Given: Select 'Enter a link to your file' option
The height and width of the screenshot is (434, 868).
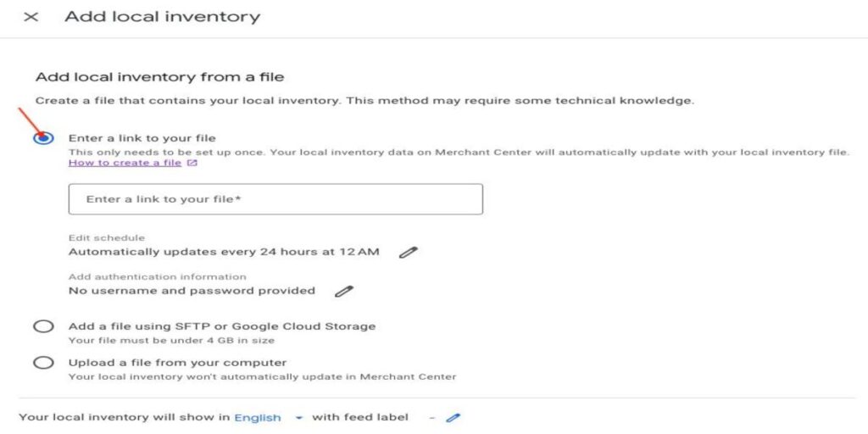Looking at the screenshot, I should pos(43,138).
